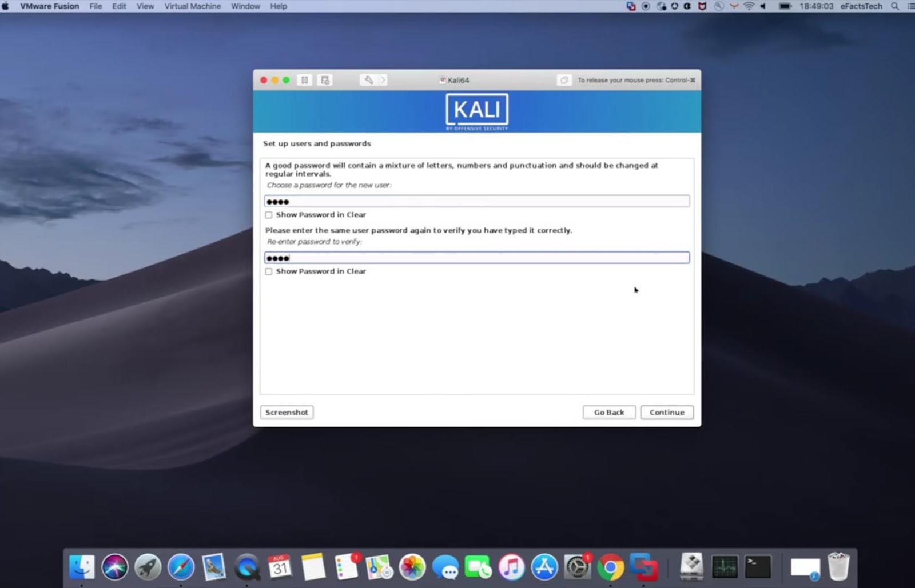Open Terminal from the Dock
The image size is (915, 588).
pos(758,567)
